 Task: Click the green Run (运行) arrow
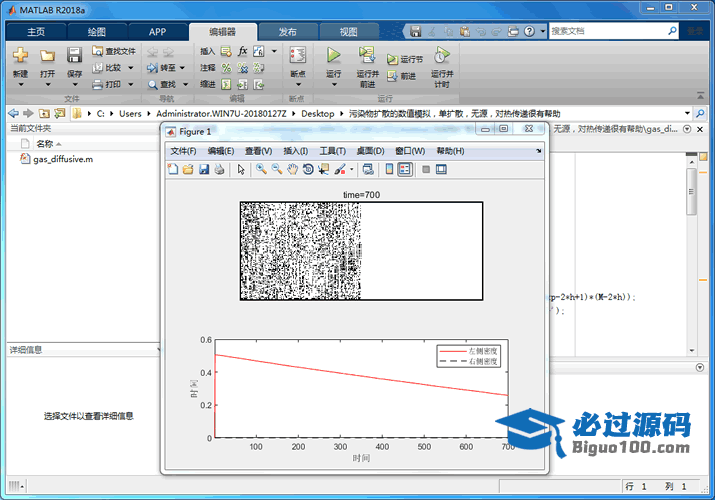(333, 55)
